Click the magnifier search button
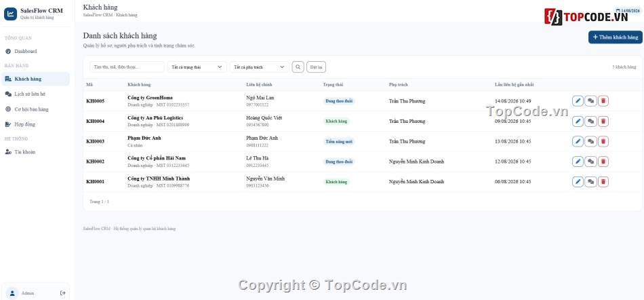644x300 pixels. click(x=298, y=67)
